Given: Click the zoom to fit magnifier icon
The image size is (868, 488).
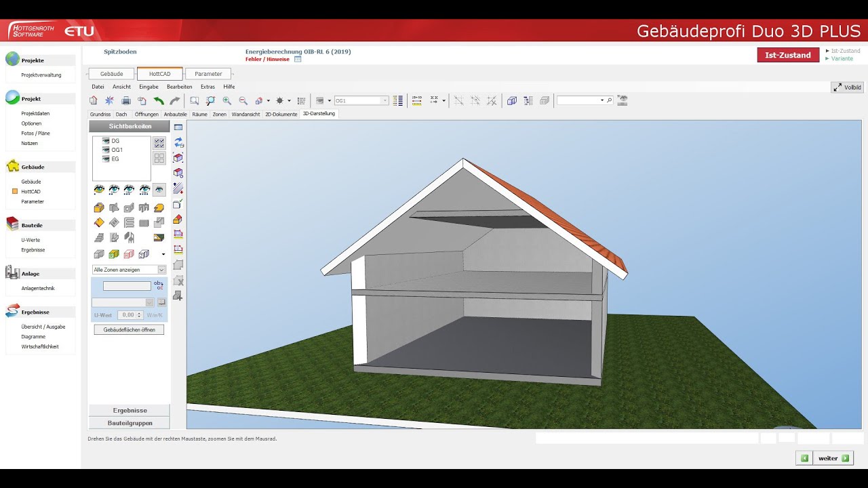Looking at the screenshot, I should [x=211, y=100].
